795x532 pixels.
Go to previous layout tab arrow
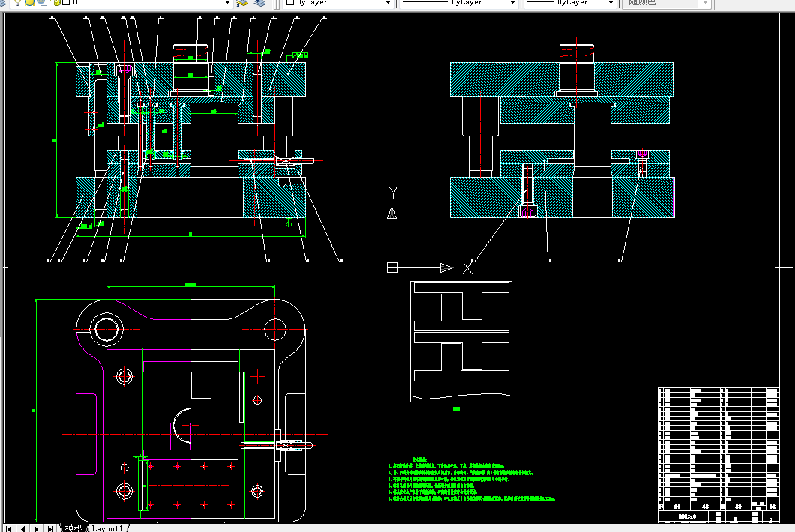click(x=22, y=528)
